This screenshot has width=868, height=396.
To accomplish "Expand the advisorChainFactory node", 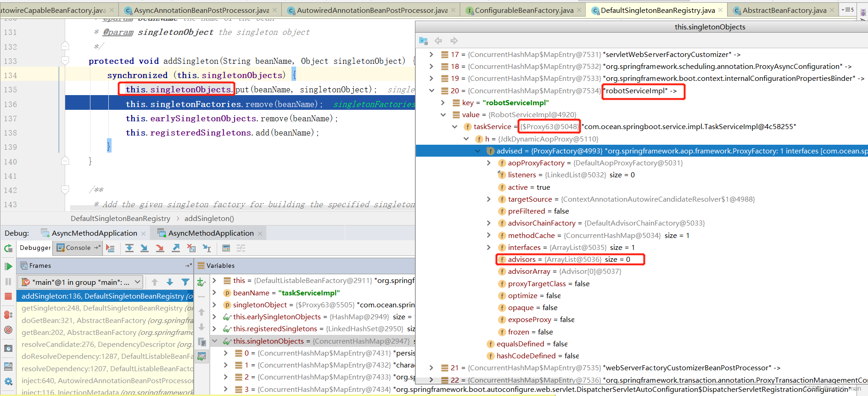I will point(489,223).
